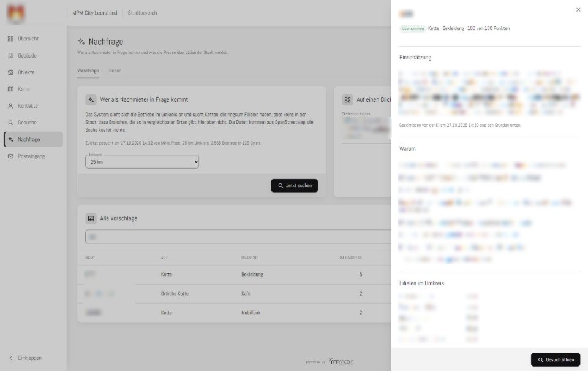Select the Objekte store icon
Screen dimensions: 588x371
(x=10, y=72)
